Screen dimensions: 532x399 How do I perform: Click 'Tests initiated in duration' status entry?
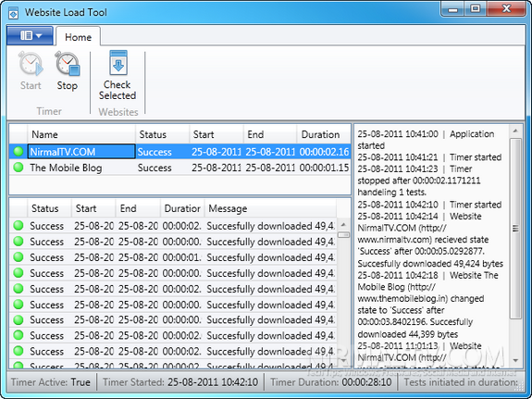click(x=462, y=382)
